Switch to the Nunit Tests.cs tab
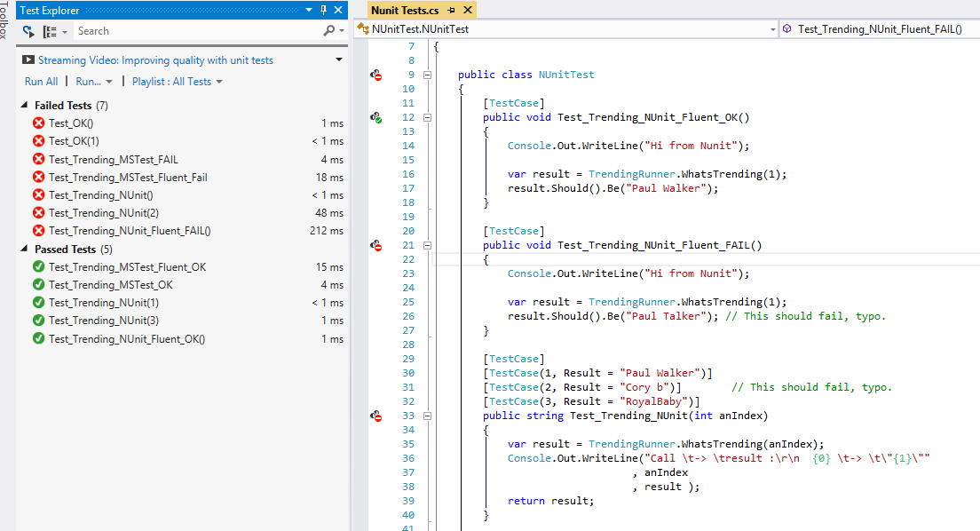The image size is (980, 531). pos(405,10)
